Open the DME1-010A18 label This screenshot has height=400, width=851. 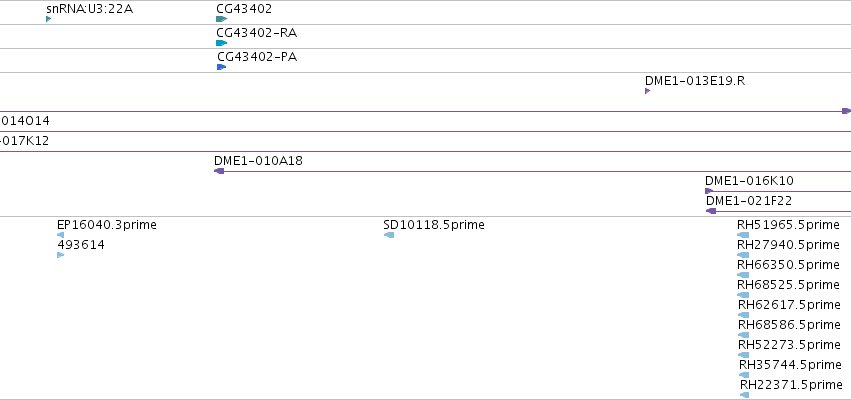(x=258, y=161)
